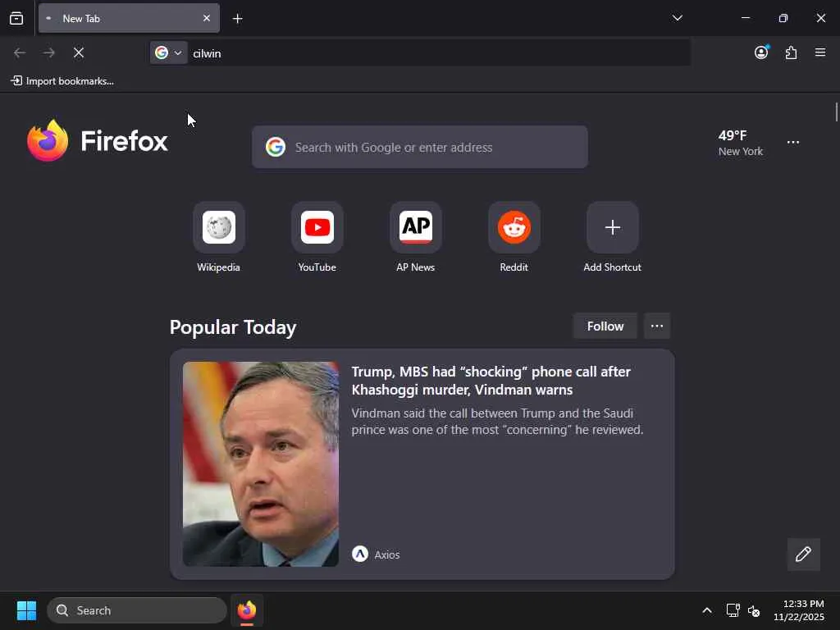Open the network status tray icon
This screenshot has width=840, height=630.
coord(733,610)
